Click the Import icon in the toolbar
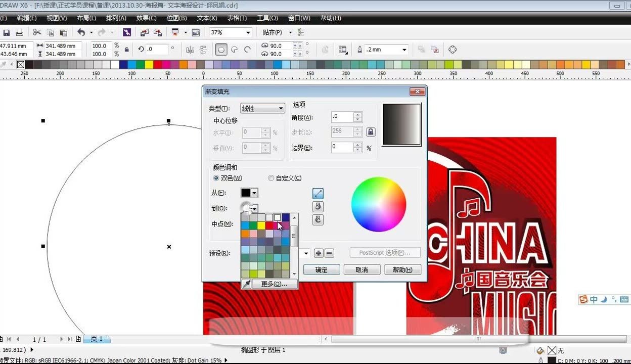The width and height of the screenshot is (631, 364). pyautogui.click(x=145, y=32)
